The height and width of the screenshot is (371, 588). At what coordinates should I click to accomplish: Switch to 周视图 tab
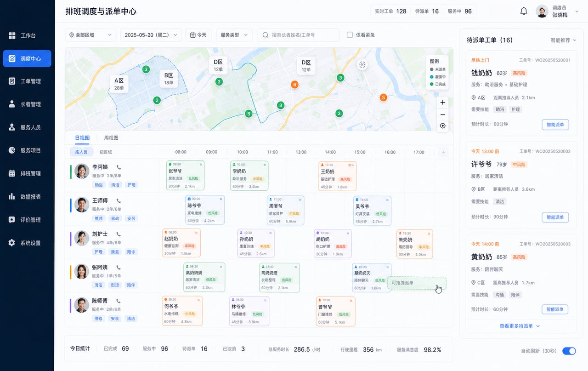111,138
